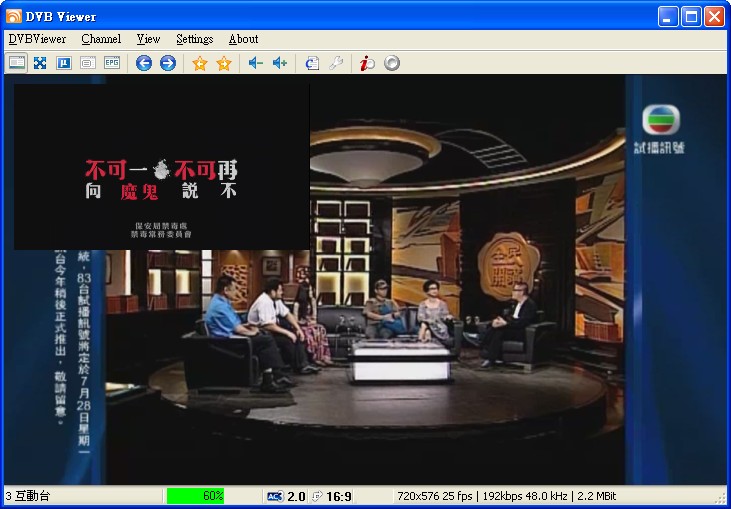
Task: Click the first favorites star icon
Action: pos(200,63)
